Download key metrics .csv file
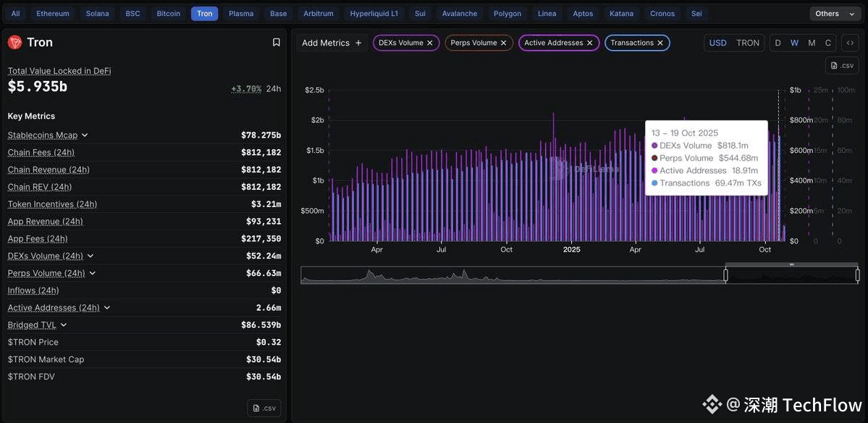The image size is (868, 423). point(264,408)
